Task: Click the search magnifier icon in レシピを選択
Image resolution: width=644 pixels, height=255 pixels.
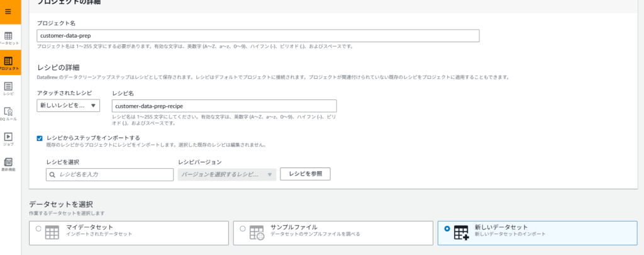Action: pyautogui.click(x=53, y=174)
